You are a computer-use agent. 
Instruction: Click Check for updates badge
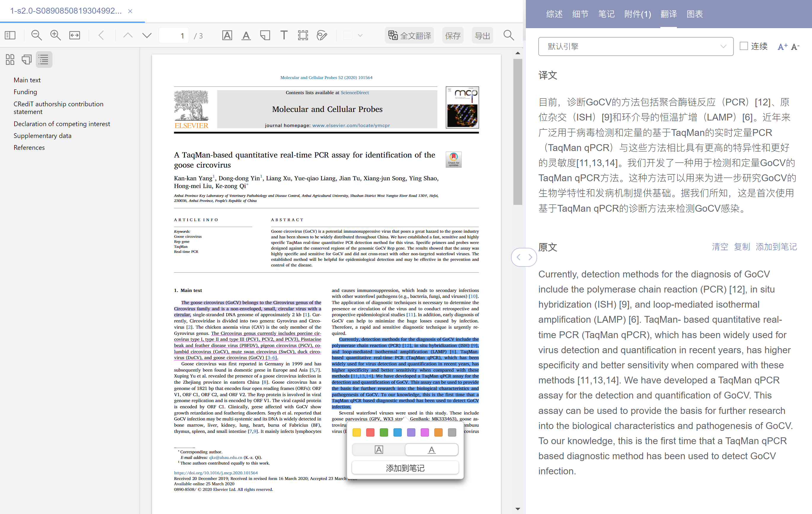pyautogui.click(x=454, y=159)
